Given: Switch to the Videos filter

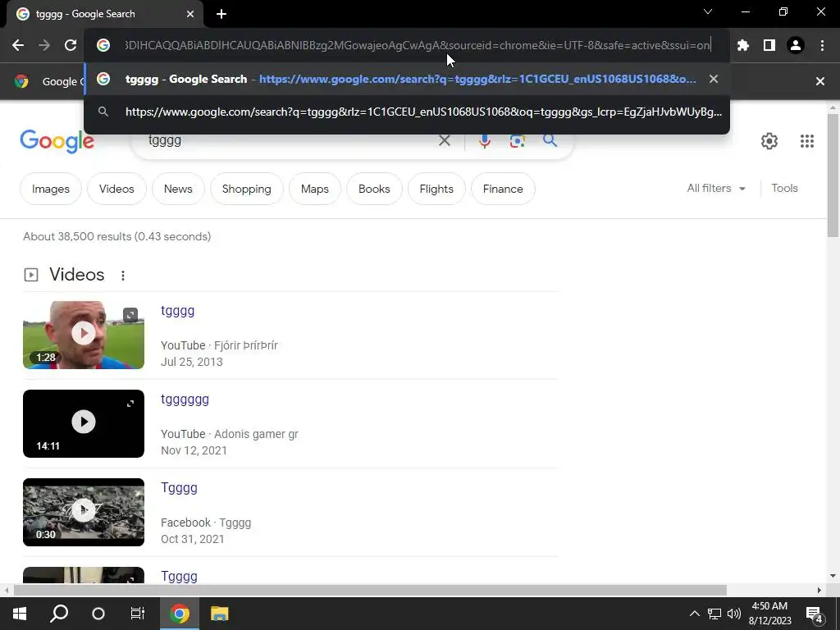Looking at the screenshot, I should click(116, 189).
